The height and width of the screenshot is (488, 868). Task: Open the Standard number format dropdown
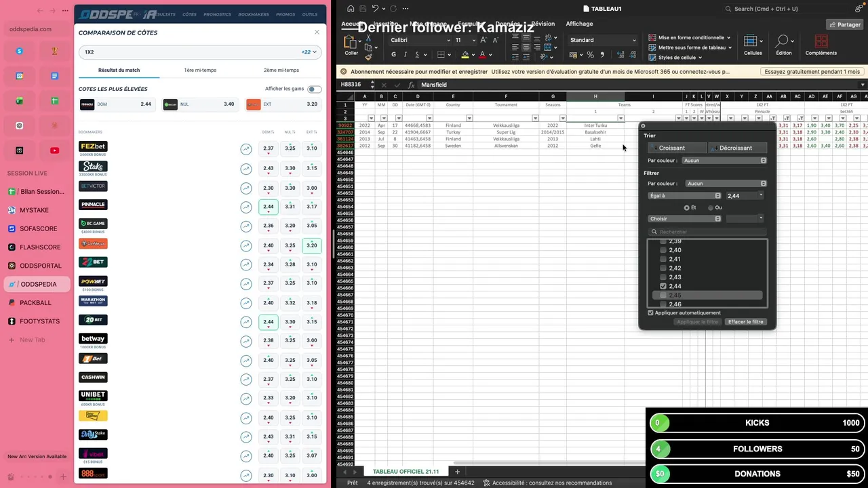pos(603,40)
